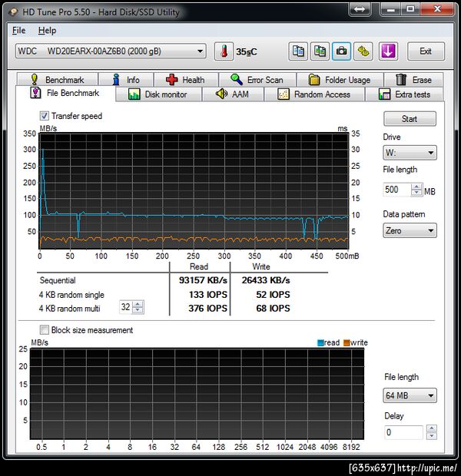Switch to the Disk monitor tab
Image resolution: width=461 pixels, height=476 pixels.
click(x=158, y=94)
